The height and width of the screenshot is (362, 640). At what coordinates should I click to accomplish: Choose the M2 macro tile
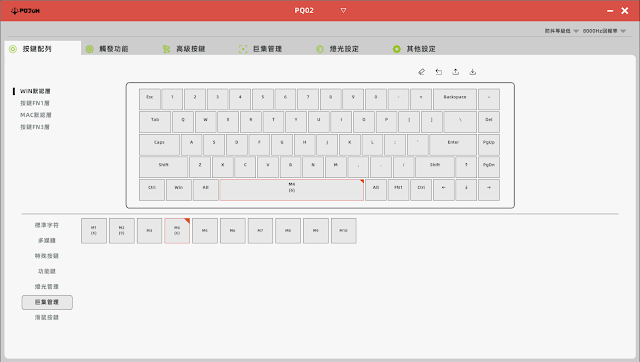click(x=122, y=231)
